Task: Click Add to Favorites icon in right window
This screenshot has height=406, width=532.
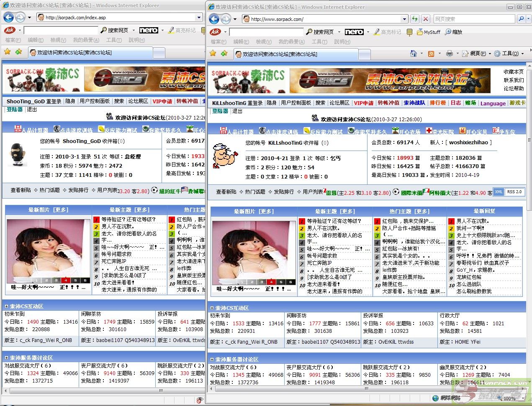Action: point(224,54)
